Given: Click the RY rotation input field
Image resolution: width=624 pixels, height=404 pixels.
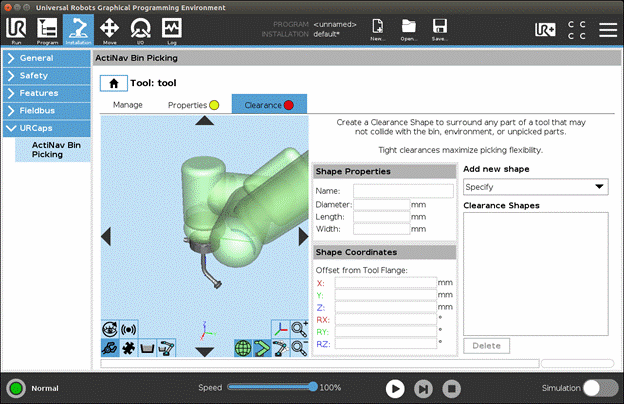Looking at the screenshot, I should 386,332.
